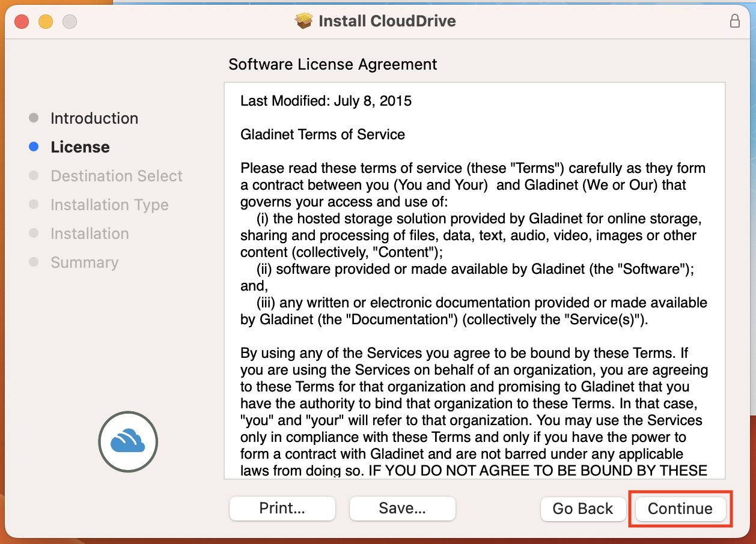Select the Installation Type step
Viewport: 756px width, 544px height.
109,205
